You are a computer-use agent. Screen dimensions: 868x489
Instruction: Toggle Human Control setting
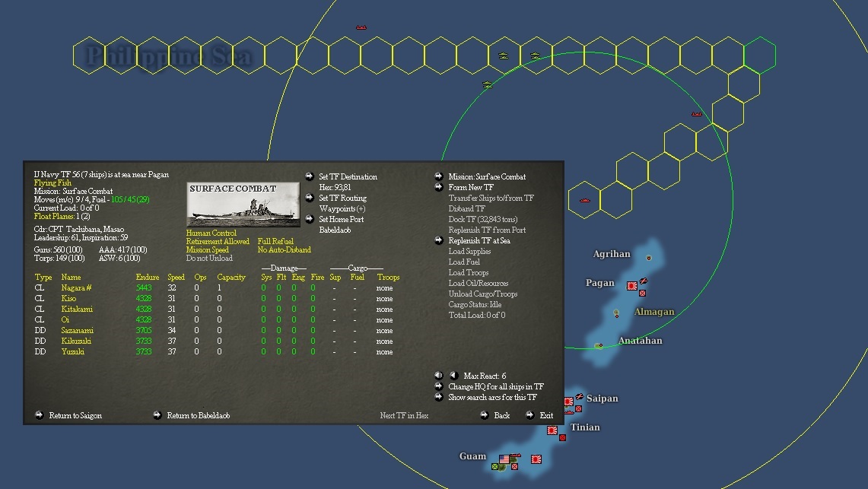click(x=211, y=233)
